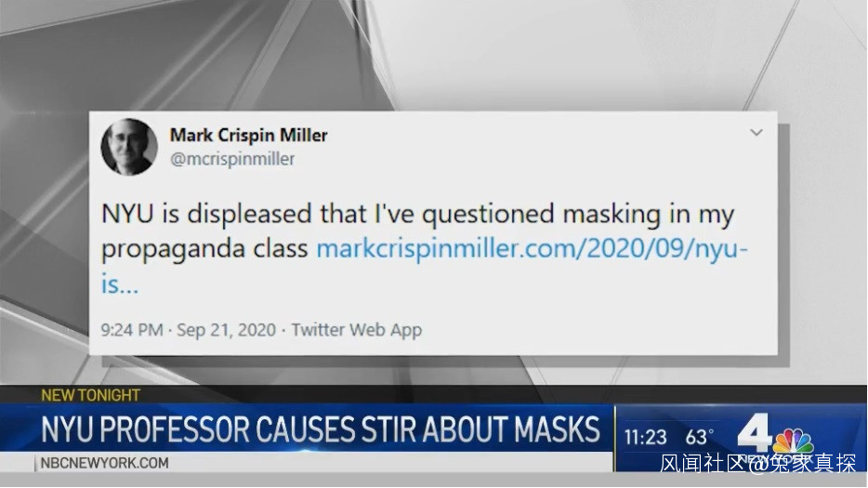
Task: Click the Twitter Web App source label
Action: (x=357, y=330)
